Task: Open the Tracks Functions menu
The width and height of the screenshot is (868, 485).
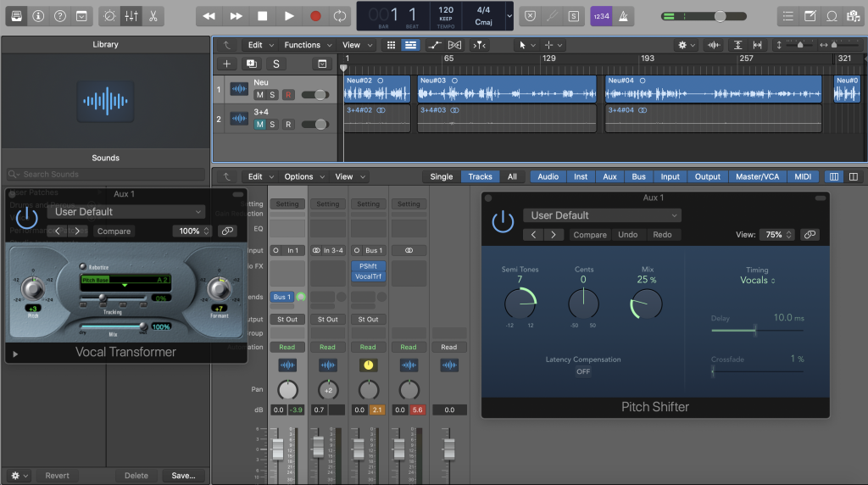Action: point(308,45)
